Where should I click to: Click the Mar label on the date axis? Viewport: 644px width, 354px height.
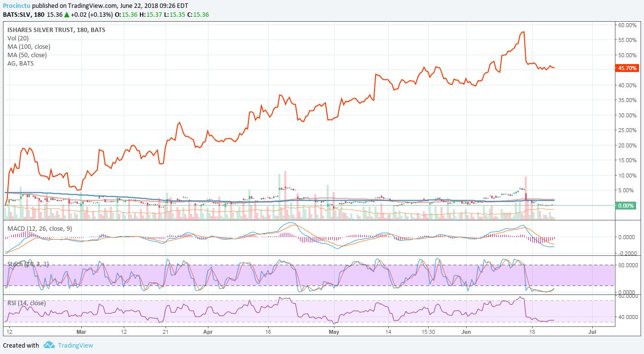click(81, 332)
